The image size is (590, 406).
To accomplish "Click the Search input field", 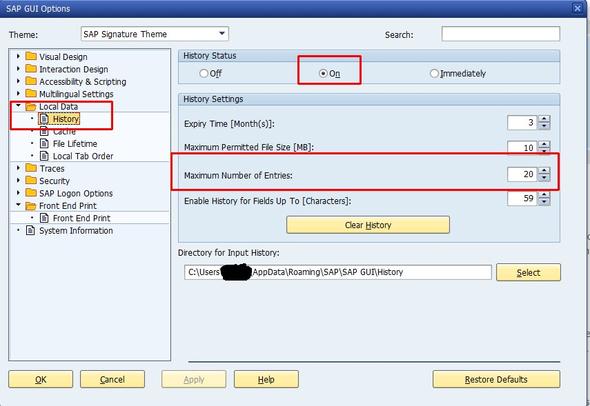I will coord(501,34).
